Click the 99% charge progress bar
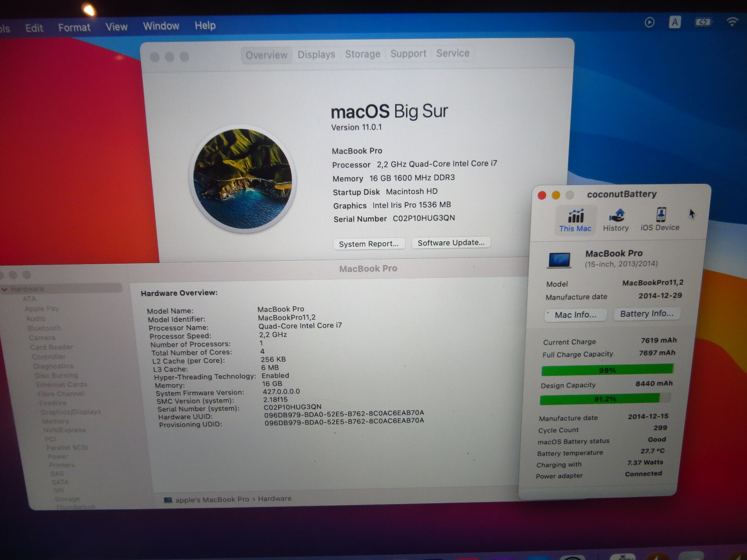 pos(607,370)
